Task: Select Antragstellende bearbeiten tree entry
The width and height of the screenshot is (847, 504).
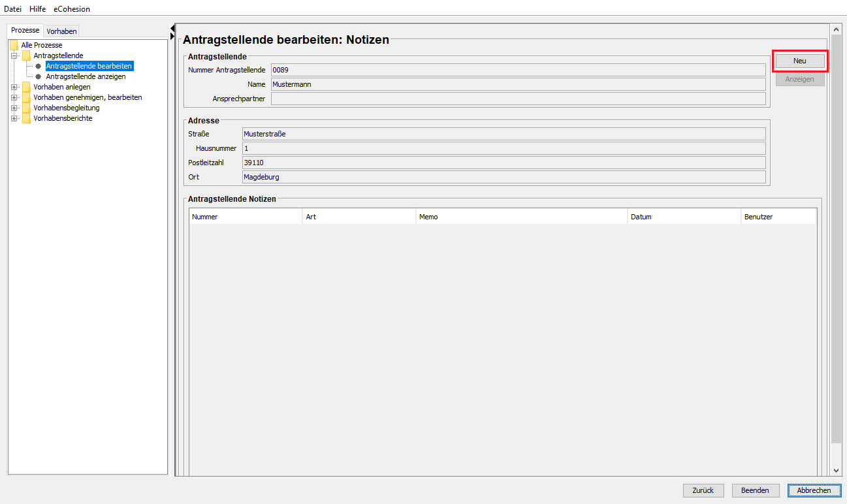Action: pos(89,66)
